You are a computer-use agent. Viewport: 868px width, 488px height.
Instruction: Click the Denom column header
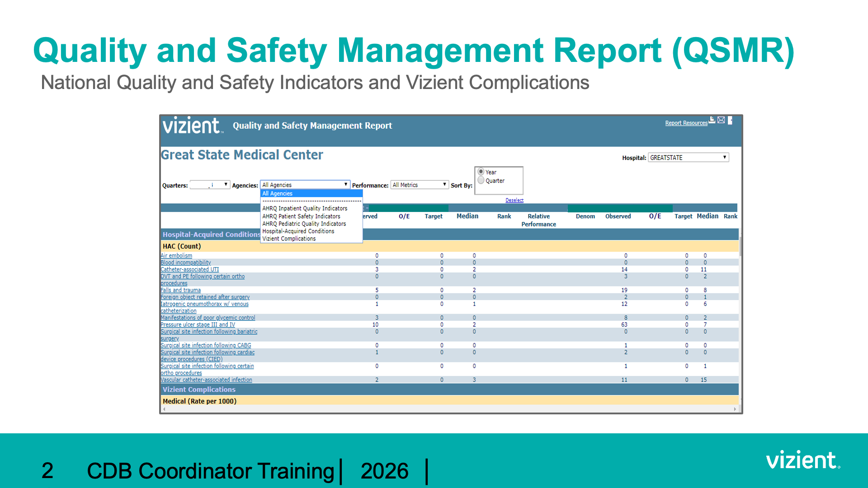tap(585, 216)
